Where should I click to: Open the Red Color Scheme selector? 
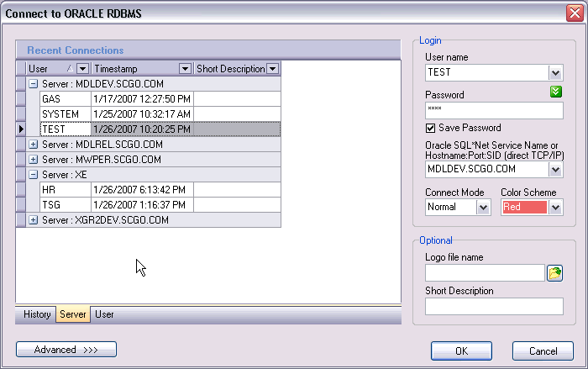(x=554, y=207)
